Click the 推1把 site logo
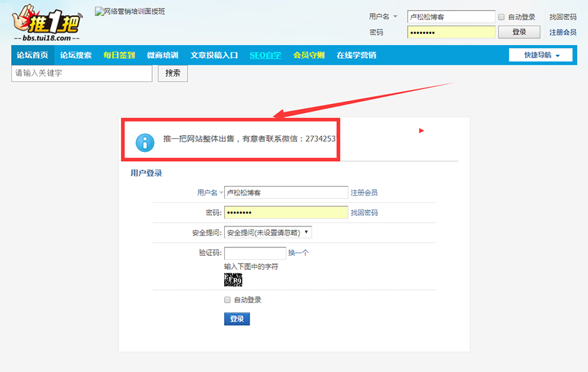 point(46,23)
